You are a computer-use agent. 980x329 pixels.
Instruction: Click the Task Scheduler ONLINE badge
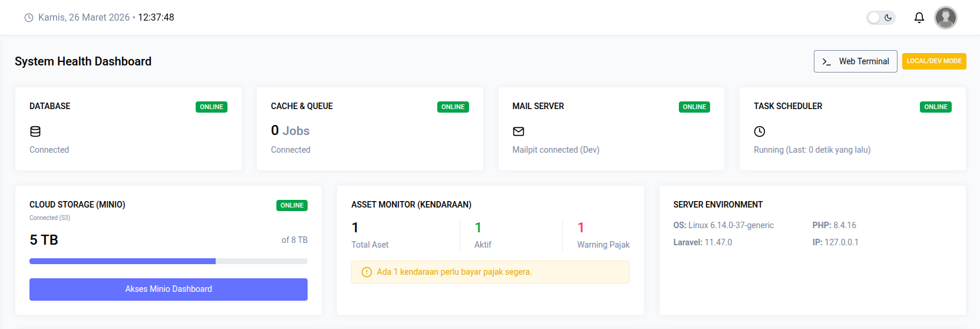[x=935, y=107]
